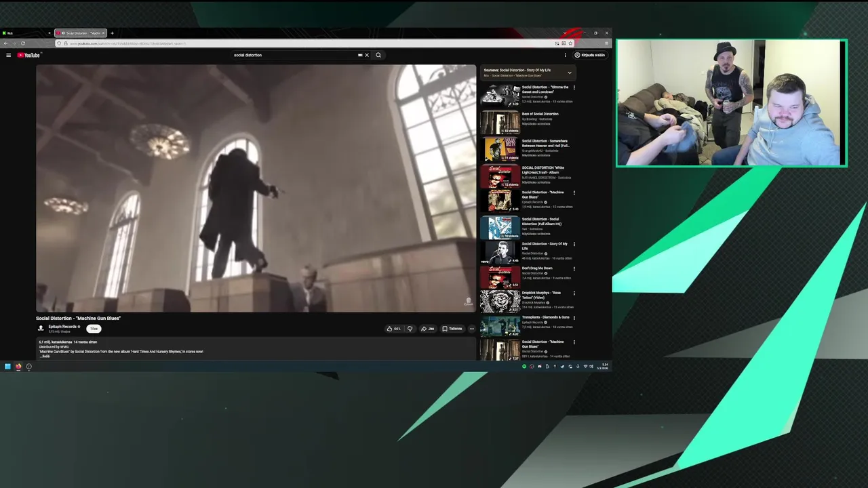Click the main video player area
The image size is (868, 488).
click(x=256, y=188)
